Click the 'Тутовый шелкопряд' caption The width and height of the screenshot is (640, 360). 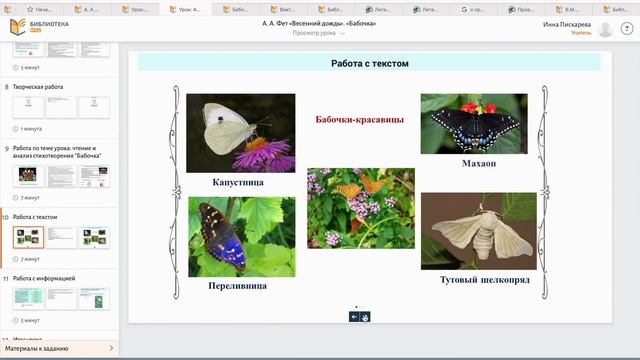tap(485, 280)
